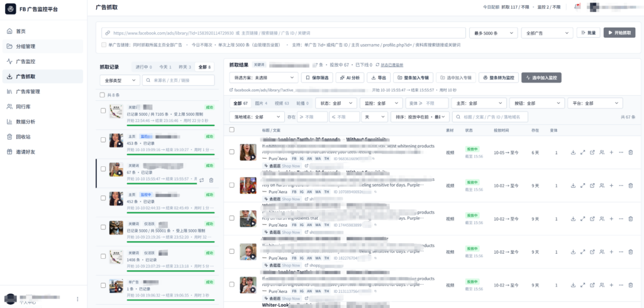Check the record with 452 条
Screen dimensions: 644x308
coord(103,198)
